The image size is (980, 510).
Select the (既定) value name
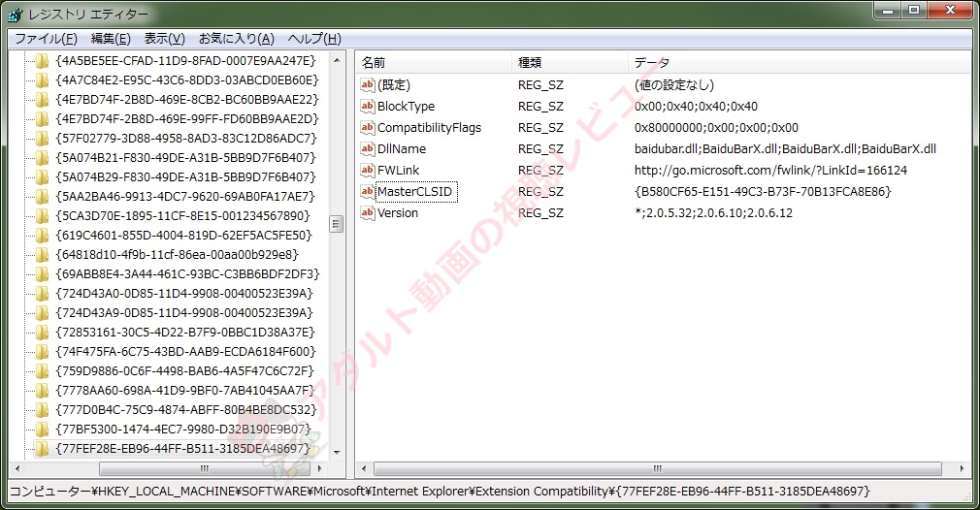pyautogui.click(x=394, y=85)
